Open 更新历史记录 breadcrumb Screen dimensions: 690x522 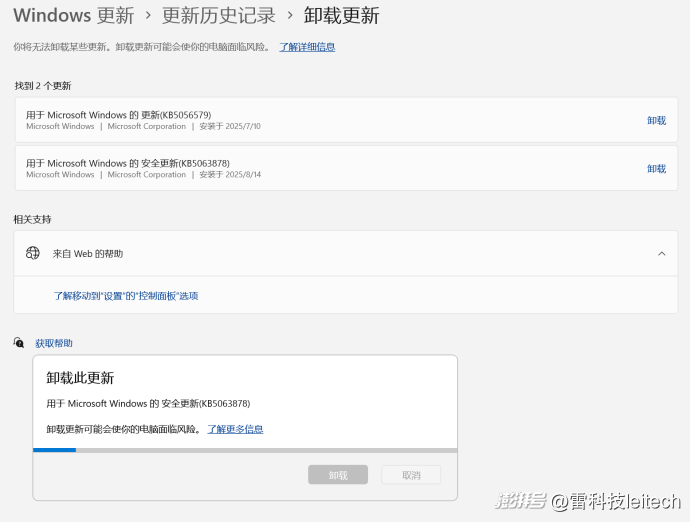[218, 15]
